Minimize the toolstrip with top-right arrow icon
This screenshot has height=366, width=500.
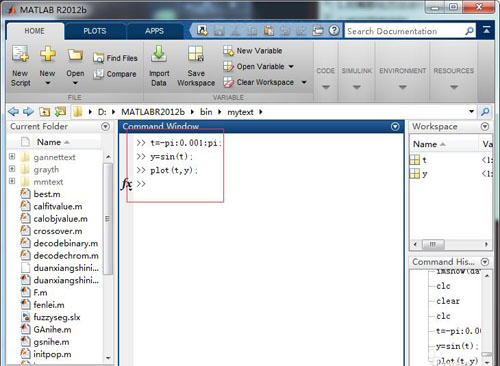pyautogui.click(x=487, y=30)
